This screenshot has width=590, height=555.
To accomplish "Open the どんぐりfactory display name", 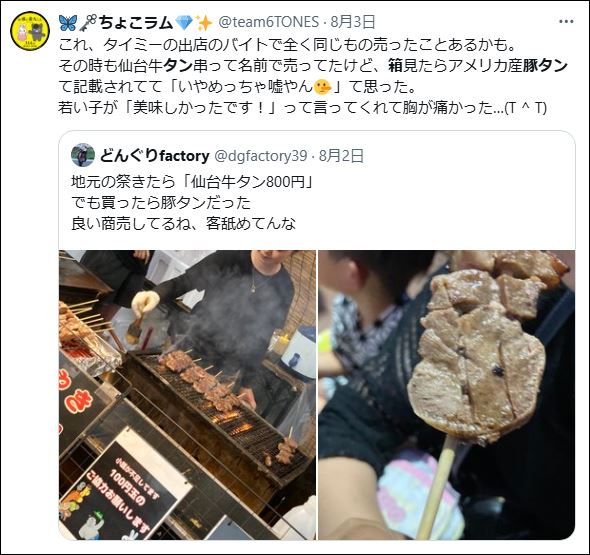I will pos(155,156).
